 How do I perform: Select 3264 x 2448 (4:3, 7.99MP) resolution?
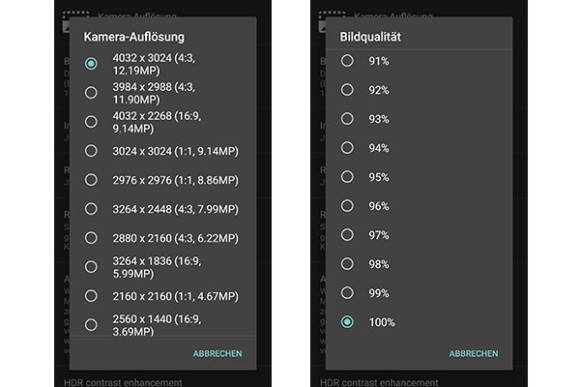[163, 209]
